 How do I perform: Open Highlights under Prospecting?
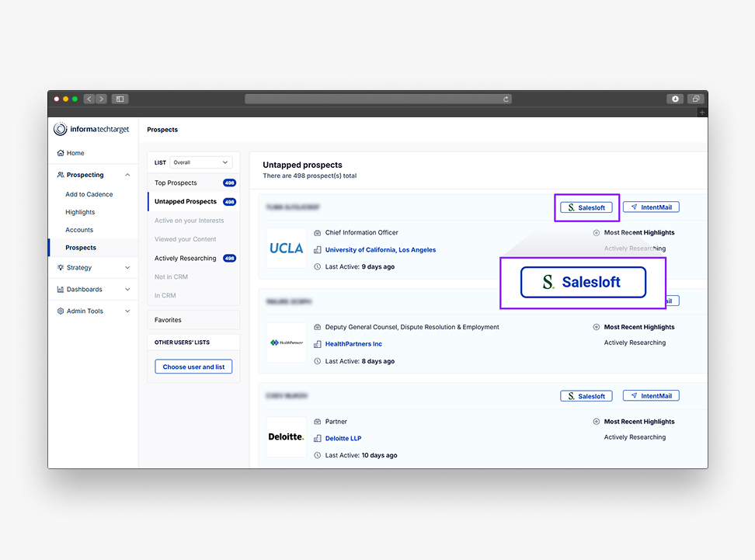[80, 212]
